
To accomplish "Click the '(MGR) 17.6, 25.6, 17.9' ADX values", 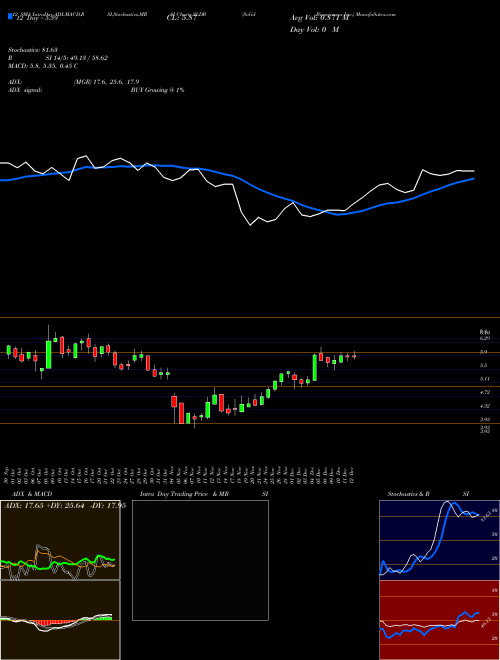I will click(106, 82).
